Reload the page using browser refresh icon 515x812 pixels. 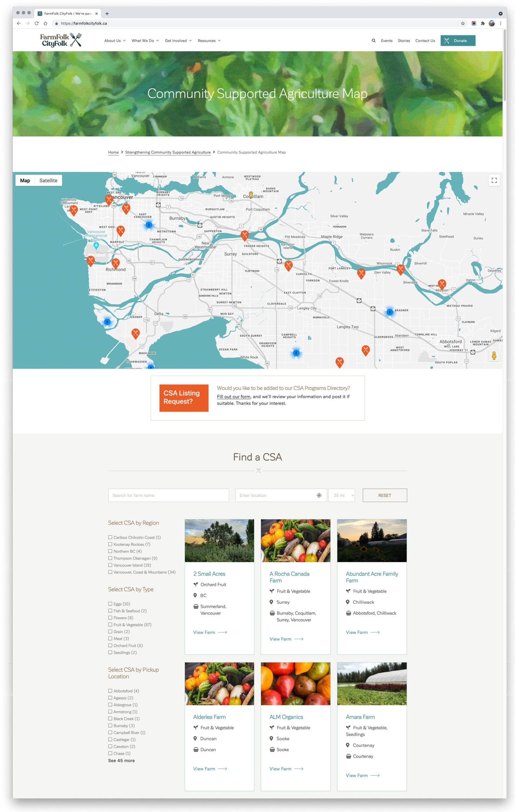[x=37, y=23]
